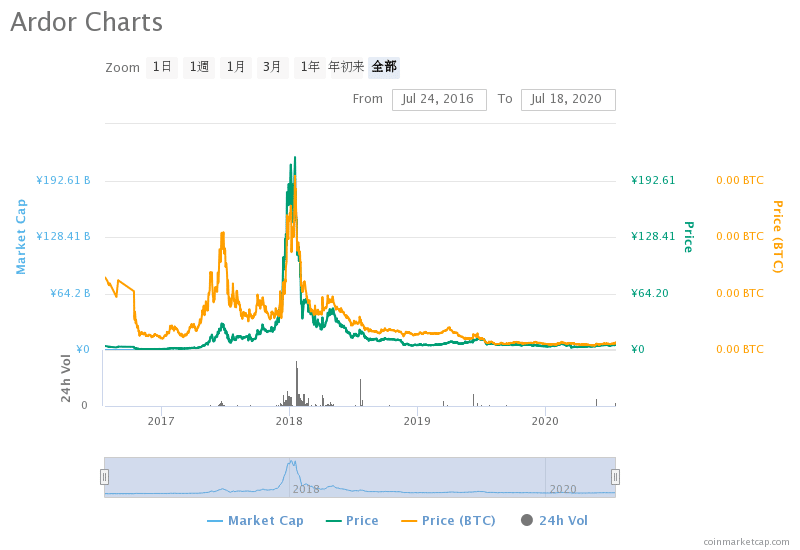Grab the left navigator range handle
The width and height of the screenshot is (800, 550).
[x=104, y=477]
